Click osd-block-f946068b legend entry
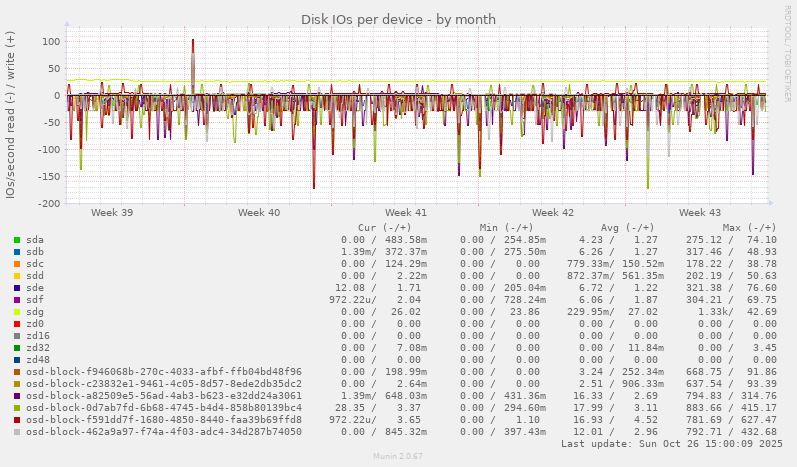The image size is (797, 467). (163, 372)
